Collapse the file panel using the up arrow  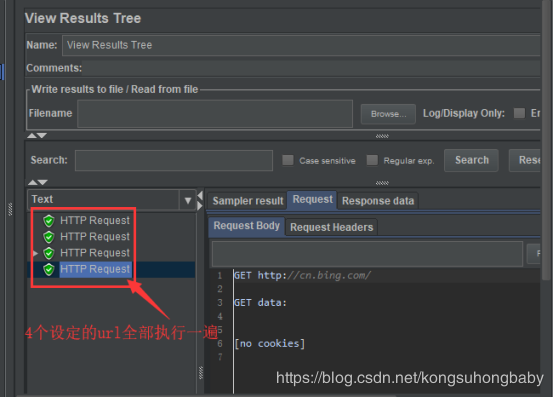[x=32, y=136]
